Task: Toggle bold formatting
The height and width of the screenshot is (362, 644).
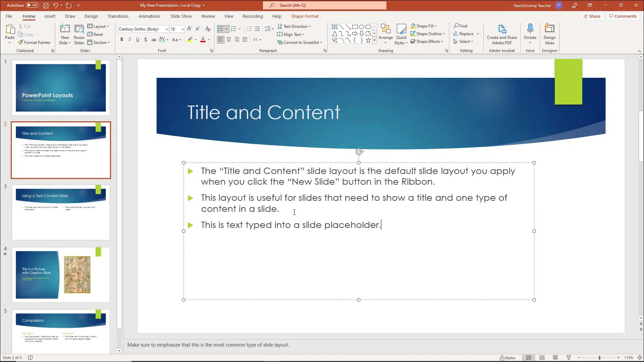Action: pos(122,40)
